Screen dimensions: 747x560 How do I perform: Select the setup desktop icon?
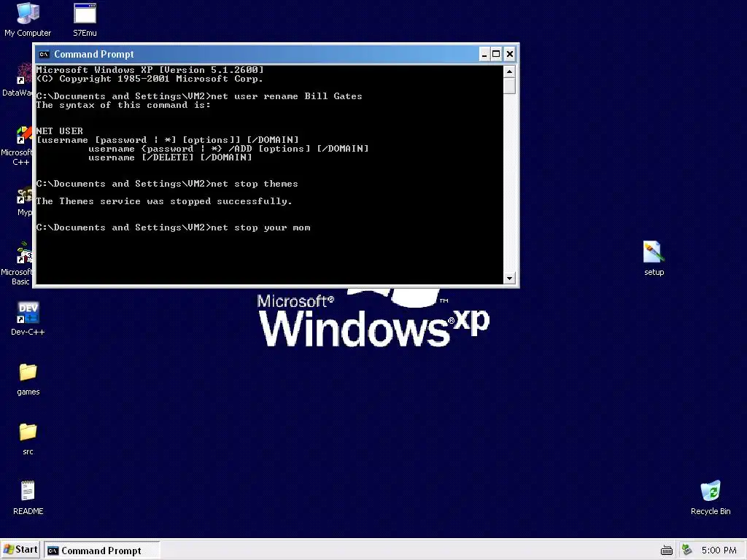tap(654, 257)
